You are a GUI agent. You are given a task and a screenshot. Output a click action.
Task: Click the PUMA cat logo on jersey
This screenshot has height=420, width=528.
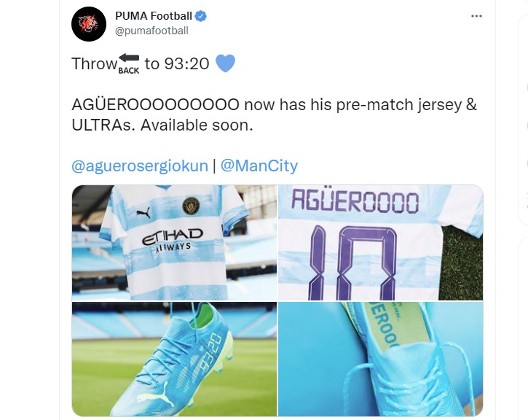click(x=143, y=212)
